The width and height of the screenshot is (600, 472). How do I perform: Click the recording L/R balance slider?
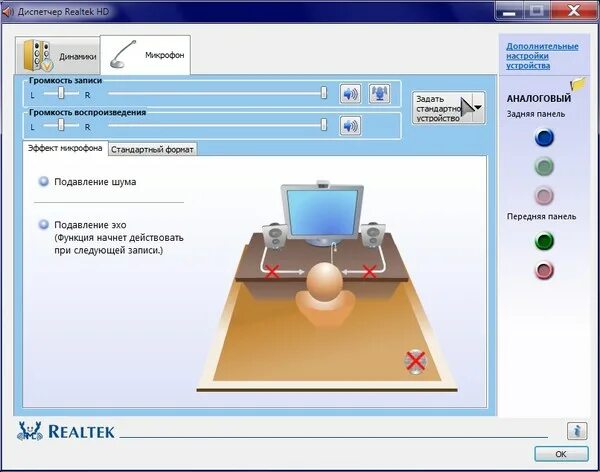[61, 93]
